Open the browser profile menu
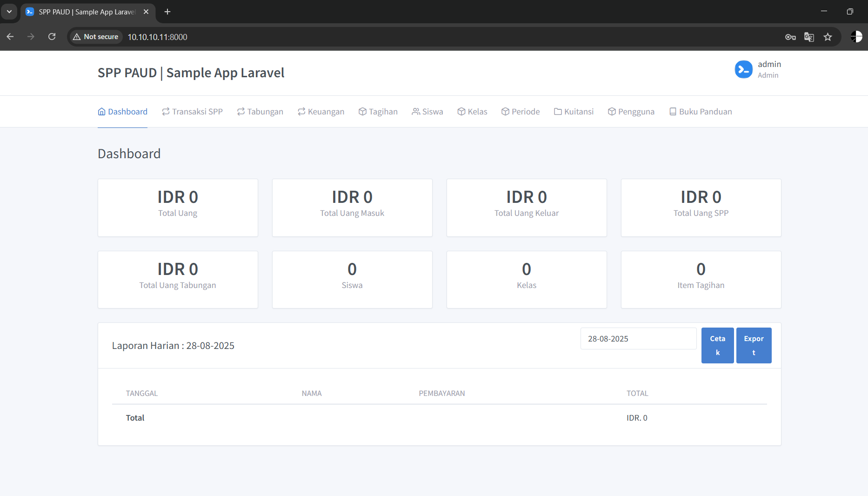This screenshot has width=868, height=496. tap(856, 37)
